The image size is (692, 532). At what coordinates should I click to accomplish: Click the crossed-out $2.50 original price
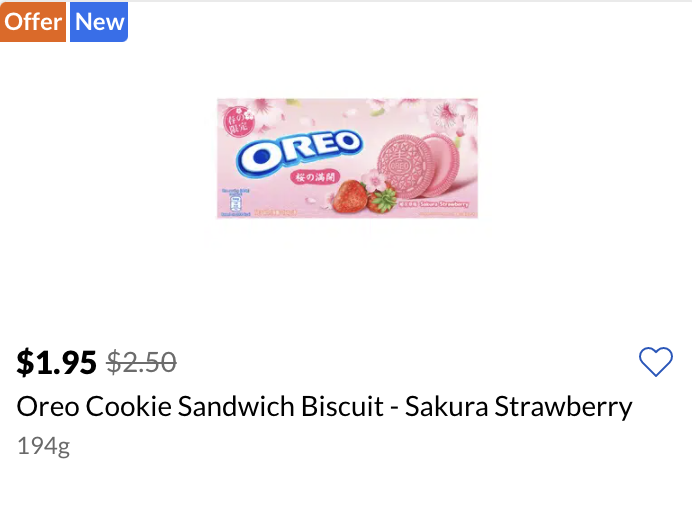(x=142, y=362)
